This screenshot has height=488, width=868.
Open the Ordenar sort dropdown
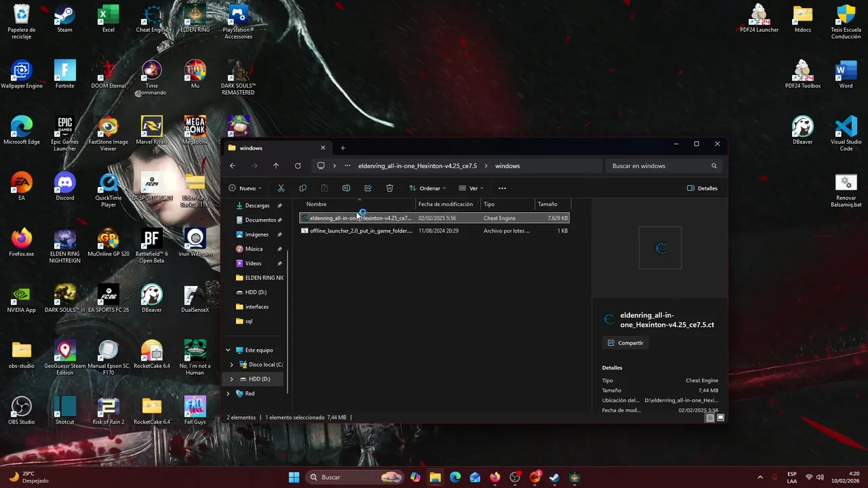(x=428, y=188)
